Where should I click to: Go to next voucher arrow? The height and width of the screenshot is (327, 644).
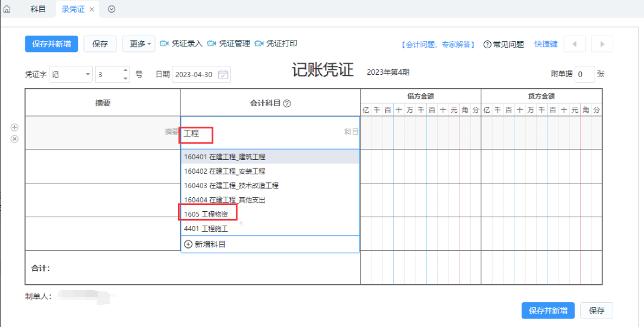coord(602,44)
